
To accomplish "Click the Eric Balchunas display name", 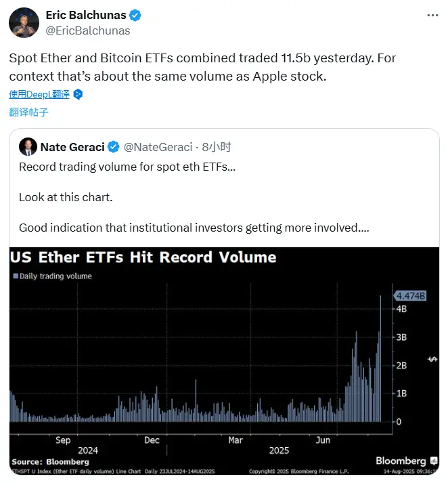I will pyautogui.click(x=86, y=15).
